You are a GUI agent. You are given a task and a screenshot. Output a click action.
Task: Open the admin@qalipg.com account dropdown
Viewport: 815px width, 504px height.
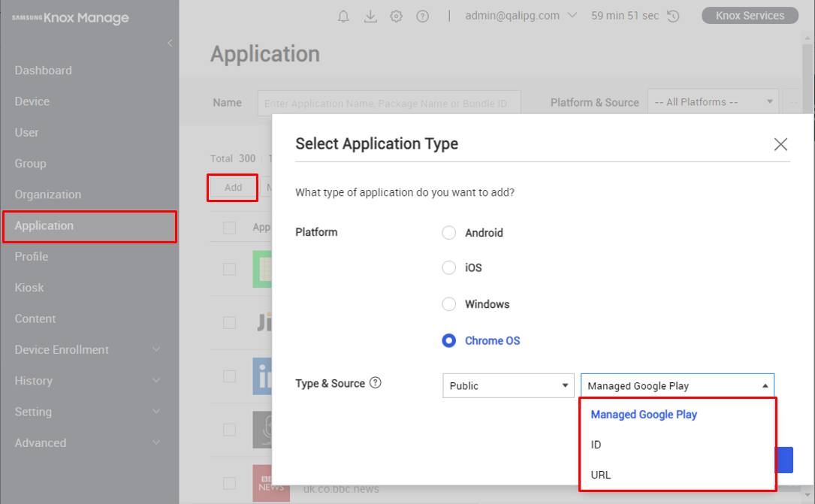[x=521, y=16]
